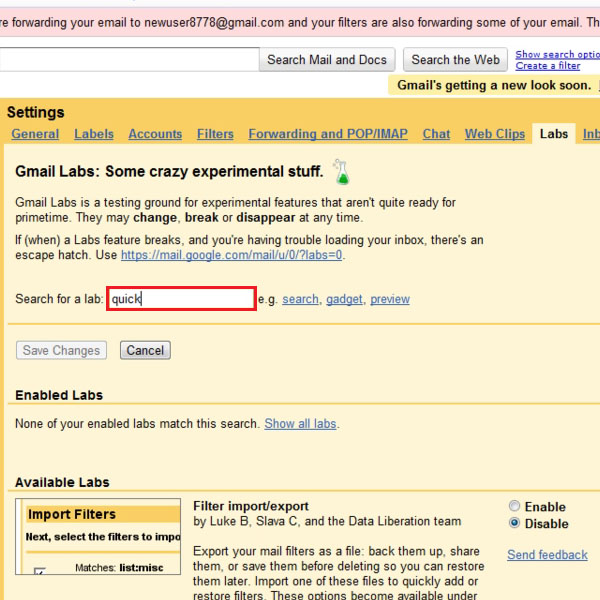Open the Labels settings tab
This screenshot has height=600, width=600.
94,134
